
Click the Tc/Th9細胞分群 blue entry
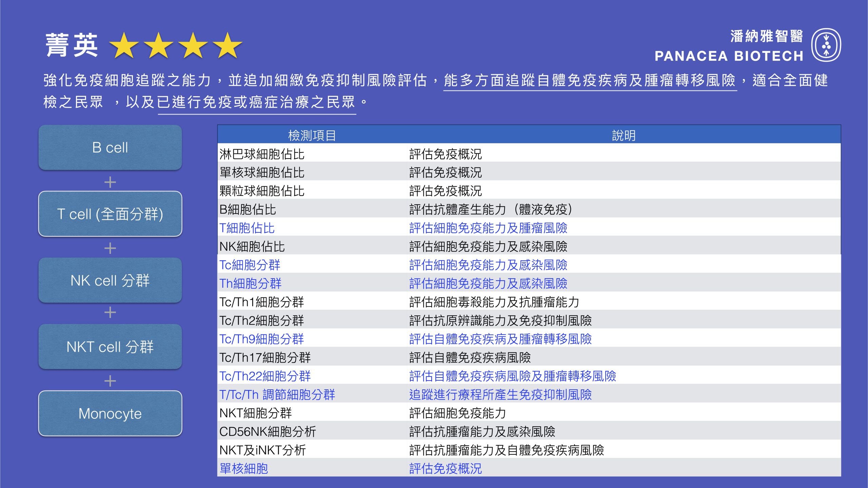click(261, 339)
